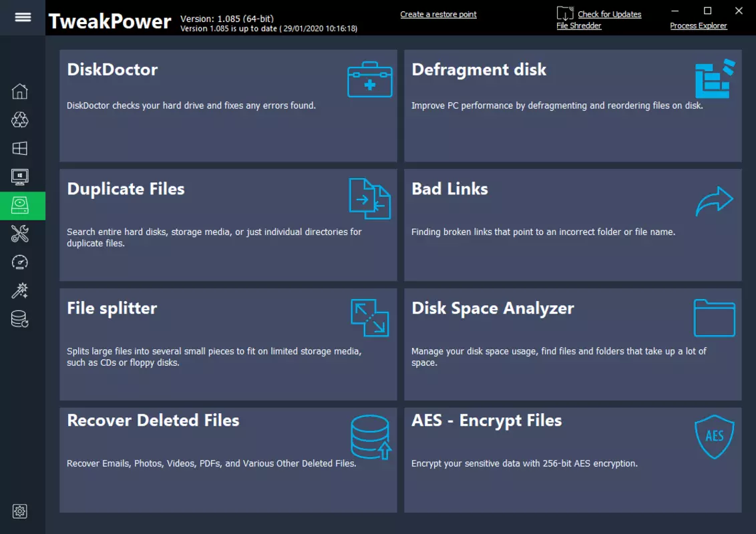This screenshot has height=534, width=756.
Task: Click 'Splits large files' description
Action: pyautogui.click(x=214, y=356)
